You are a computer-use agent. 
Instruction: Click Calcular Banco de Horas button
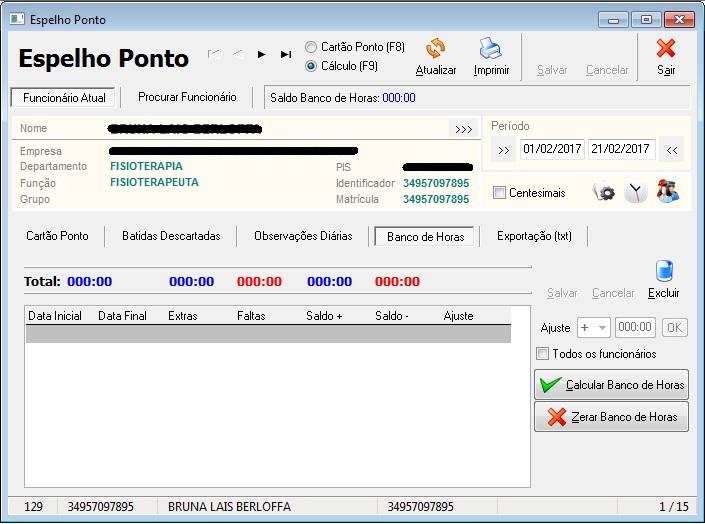click(x=612, y=385)
